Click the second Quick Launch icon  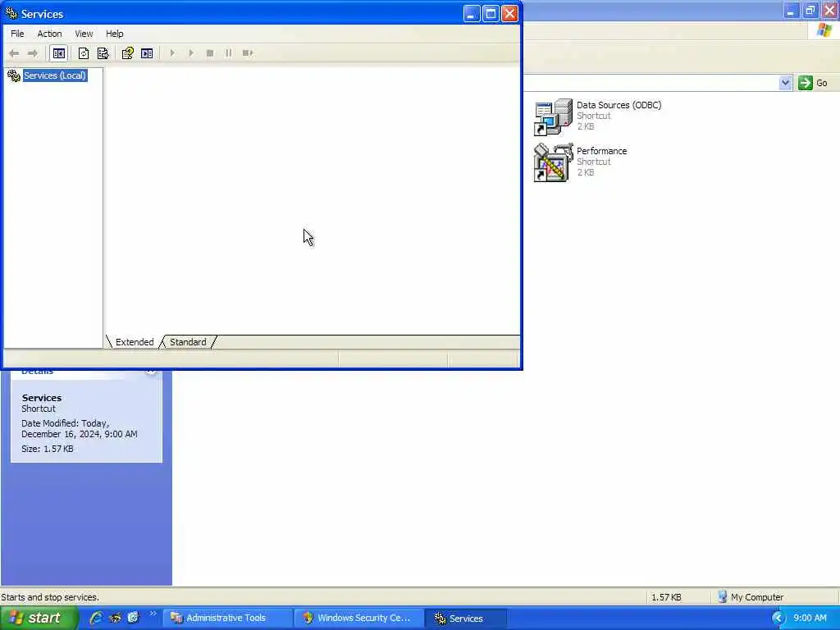(x=115, y=618)
